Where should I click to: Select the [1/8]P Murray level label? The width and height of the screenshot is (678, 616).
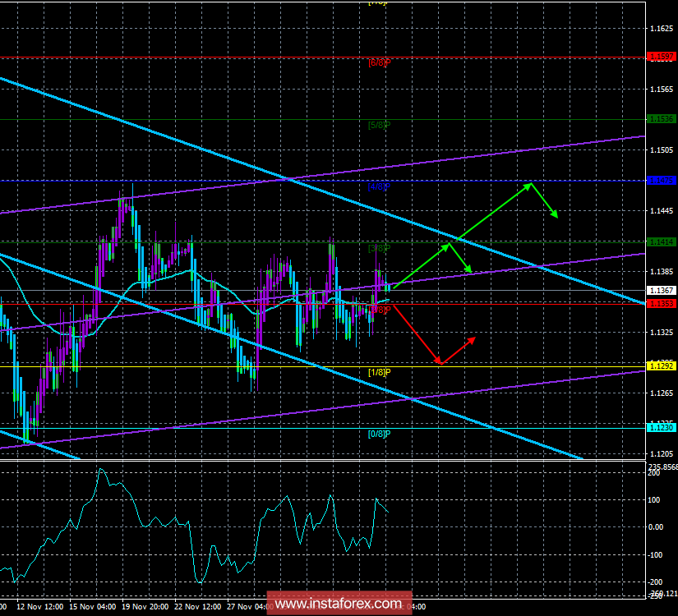tap(379, 372)
